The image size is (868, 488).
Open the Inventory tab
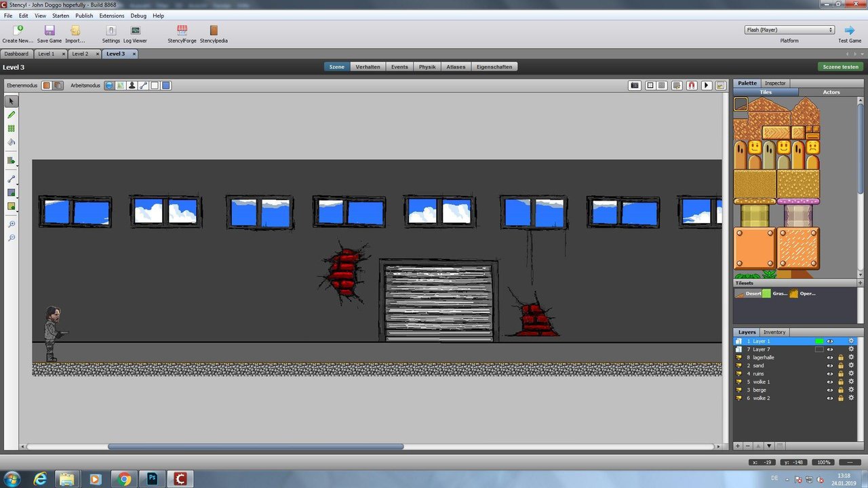point(774,332)
